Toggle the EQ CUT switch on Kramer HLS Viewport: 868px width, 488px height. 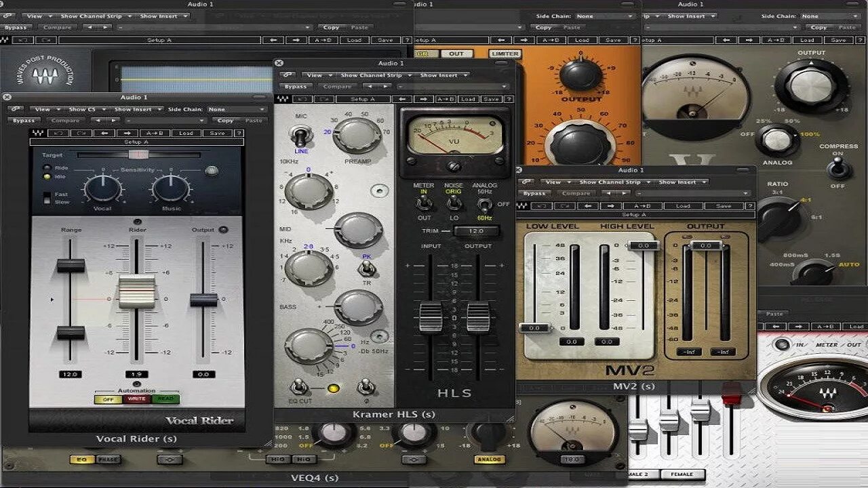pyautogui.click(x=297, y=388)
